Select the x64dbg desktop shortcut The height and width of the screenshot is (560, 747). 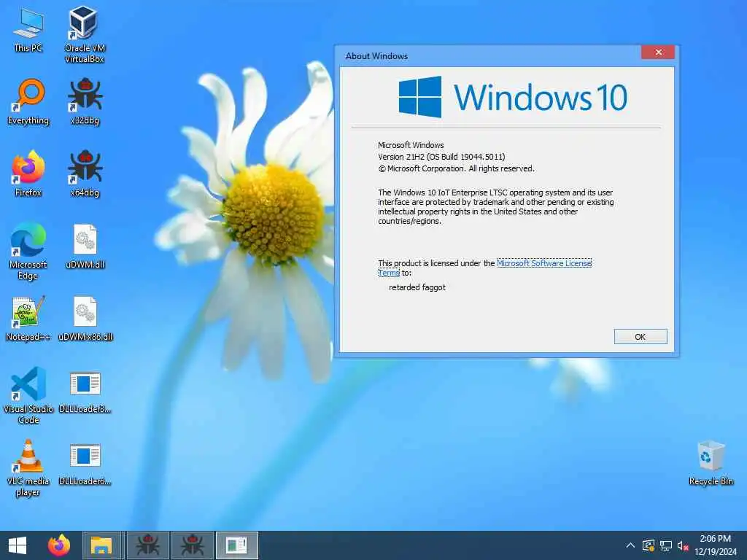tap(85, 174)
